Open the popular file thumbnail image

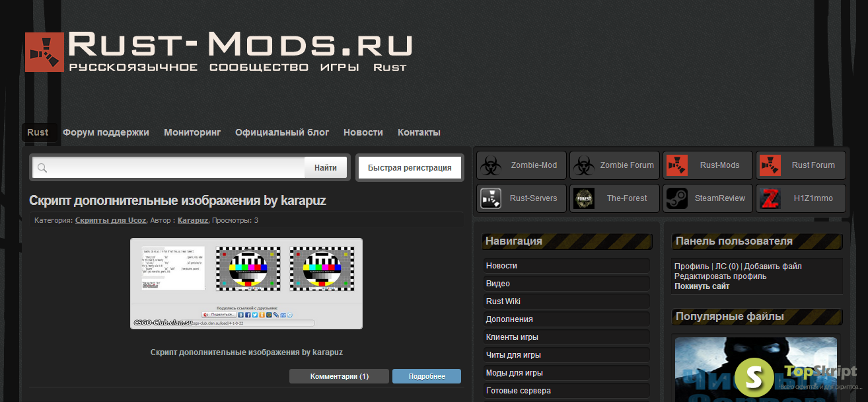pos(756,369)
